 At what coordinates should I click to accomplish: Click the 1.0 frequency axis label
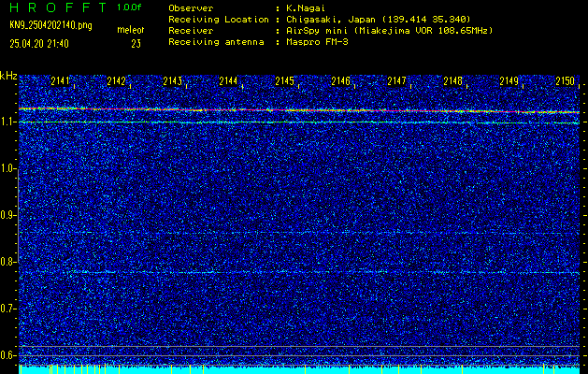7,169
